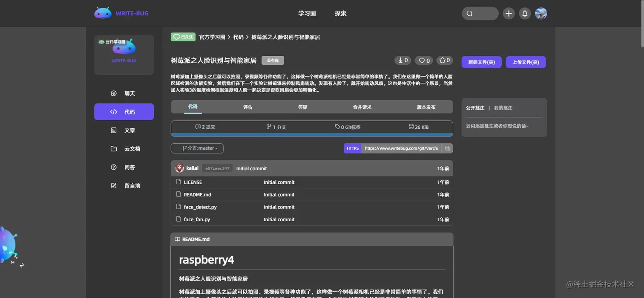Open the LICENSE file
The height and width of the screenshot is (298, 644).
193,182
